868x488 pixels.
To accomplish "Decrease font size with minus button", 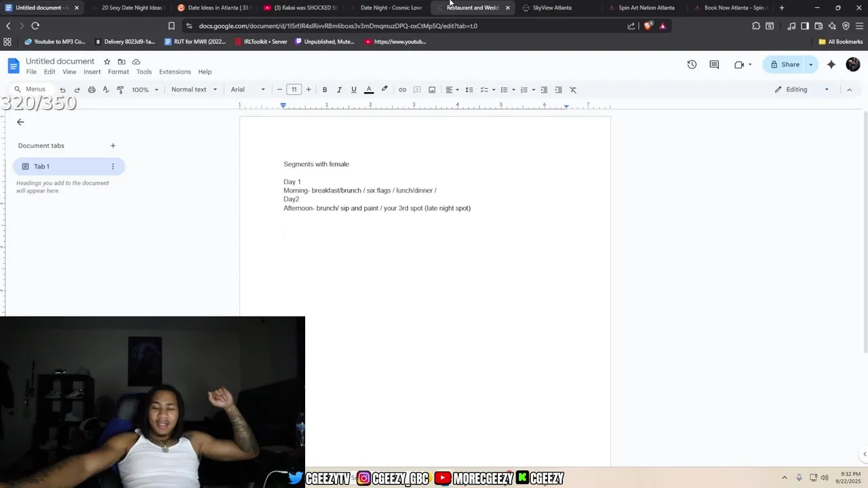I will (x=279, y=89).
